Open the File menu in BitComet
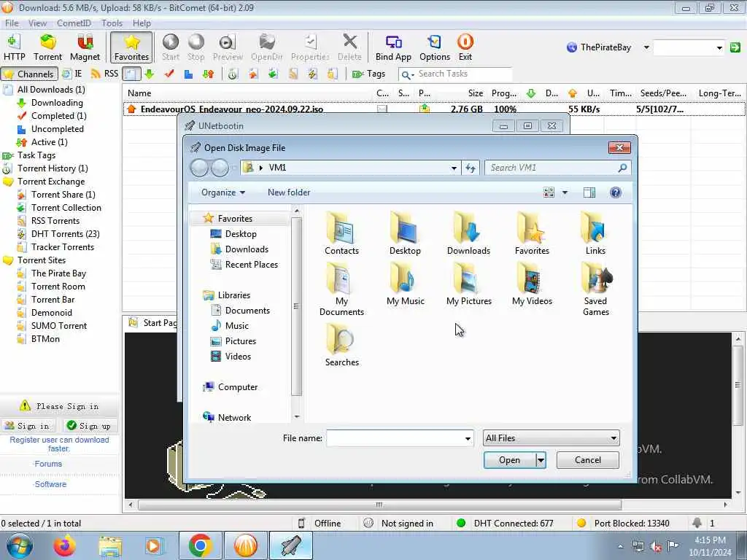The image size is (747, 560). click(12, 23)
